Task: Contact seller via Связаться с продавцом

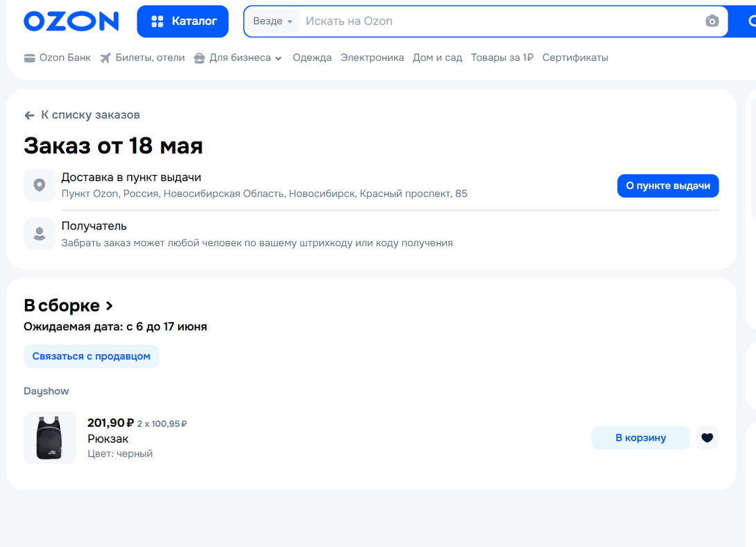Action: [91, 357]
